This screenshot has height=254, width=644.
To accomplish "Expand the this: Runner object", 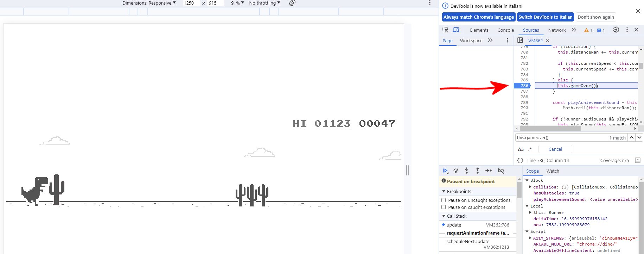I will (530, 212).
